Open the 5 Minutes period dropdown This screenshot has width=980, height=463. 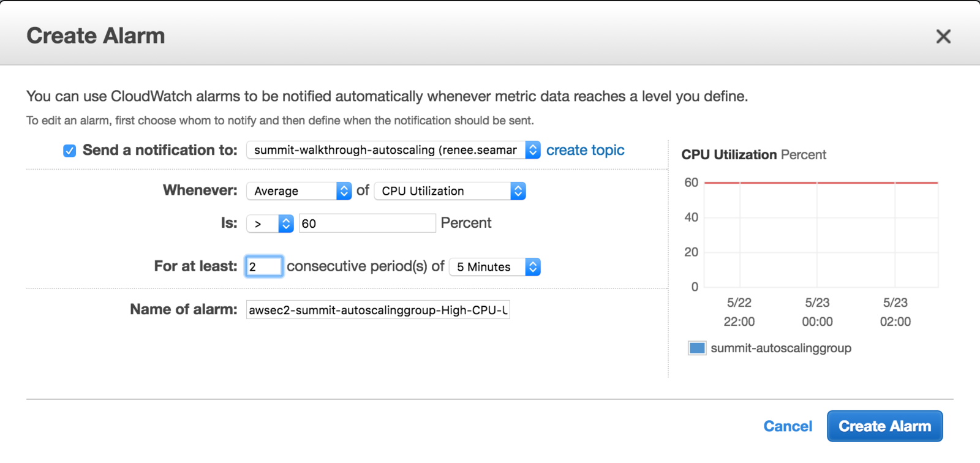pos(495,267)
